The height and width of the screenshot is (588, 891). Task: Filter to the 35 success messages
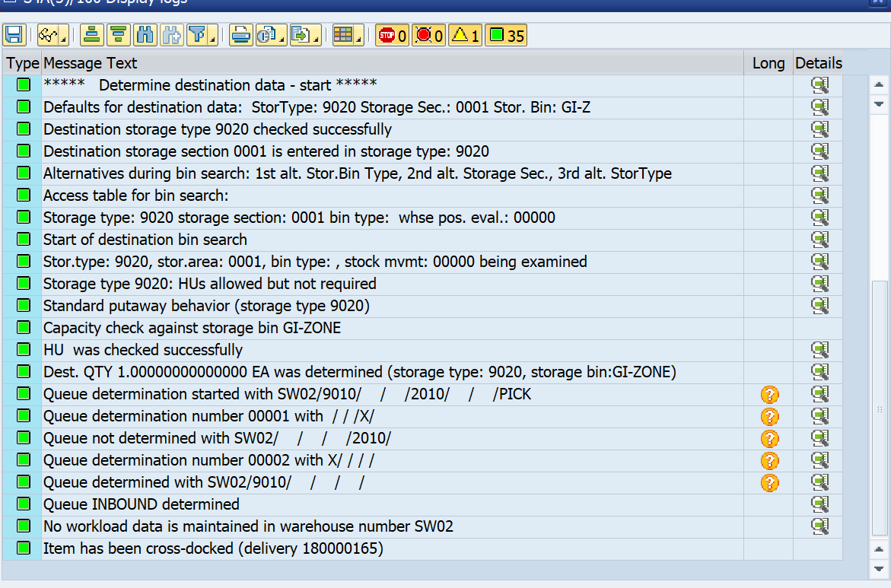(x=504, y=34)
